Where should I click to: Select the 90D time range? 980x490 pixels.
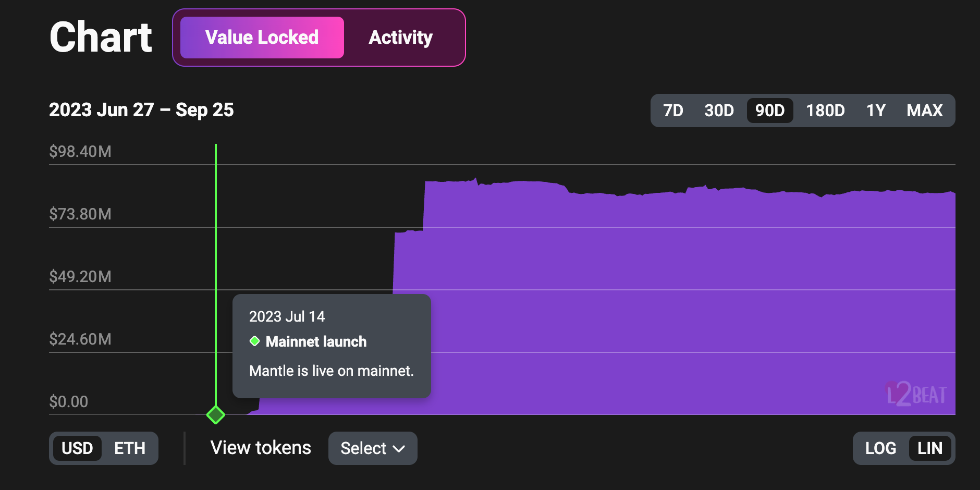click(769, 111)
